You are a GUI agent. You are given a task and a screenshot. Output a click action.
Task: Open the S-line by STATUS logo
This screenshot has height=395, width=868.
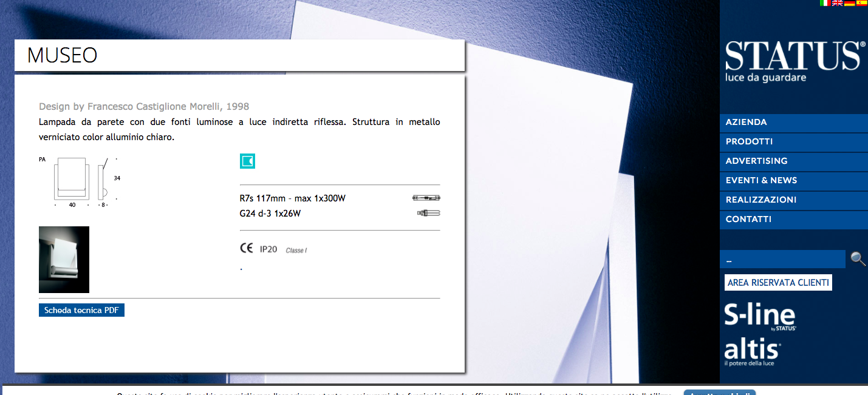pyautogui.click(x=760, y=317)
